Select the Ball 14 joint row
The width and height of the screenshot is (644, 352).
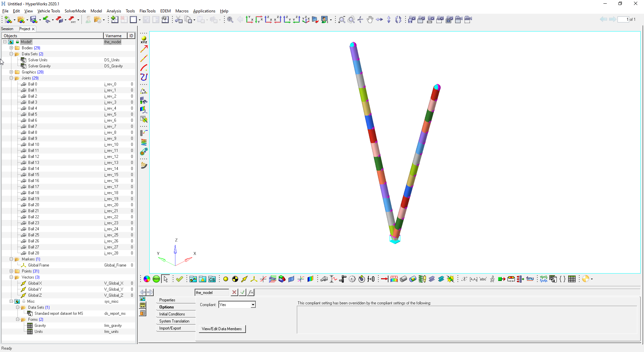coord(68,169)
